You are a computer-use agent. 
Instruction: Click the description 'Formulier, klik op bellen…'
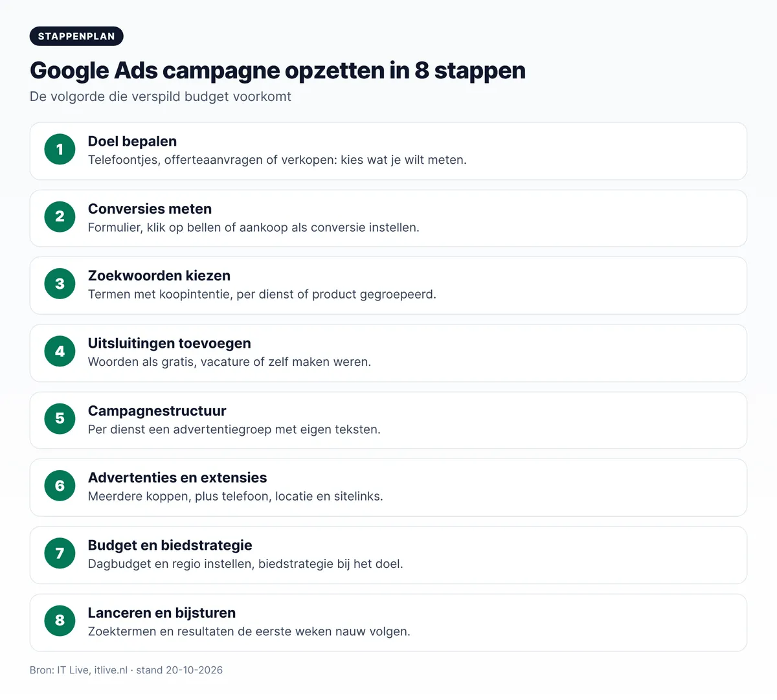[254, 227]
